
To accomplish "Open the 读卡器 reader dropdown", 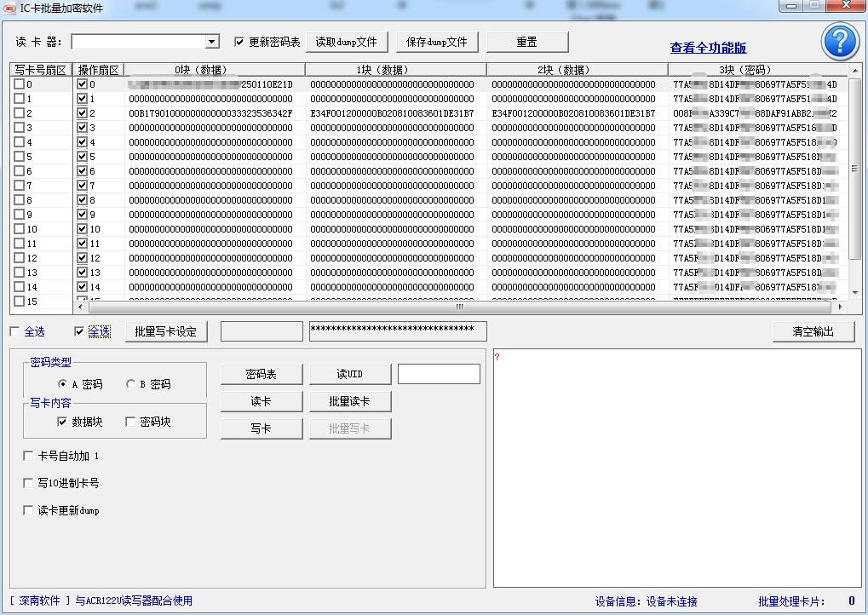I will [212, 42].
